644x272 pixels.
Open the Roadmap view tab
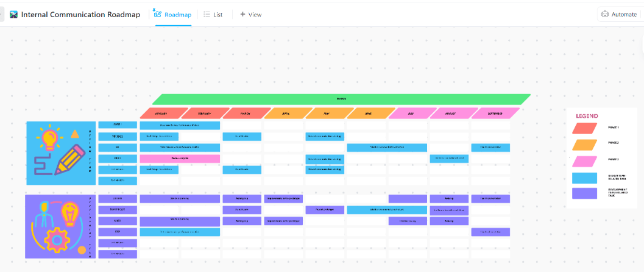(x=173, y=15)
